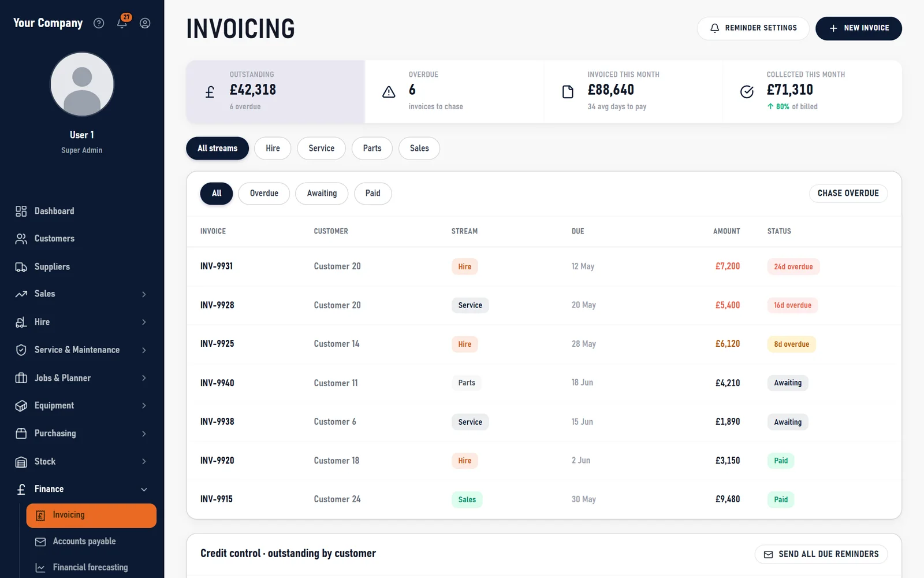Filter invoices by Service stream pill
The height and width of the screenshot is (578, 924).
[x=321, y=149]
